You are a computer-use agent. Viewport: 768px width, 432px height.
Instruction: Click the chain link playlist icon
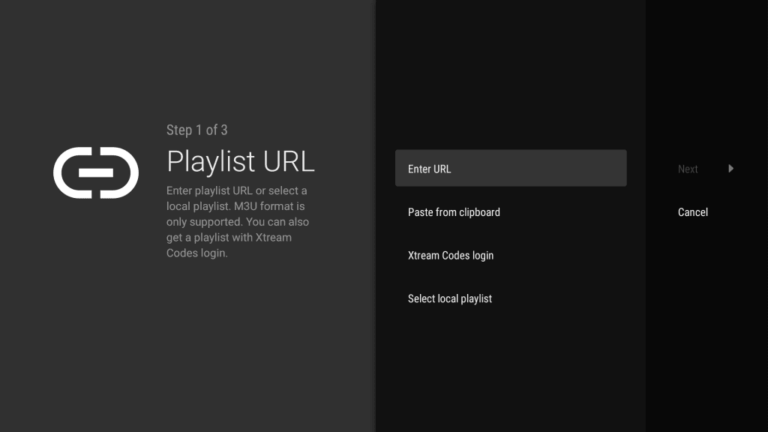coord(96,172)
